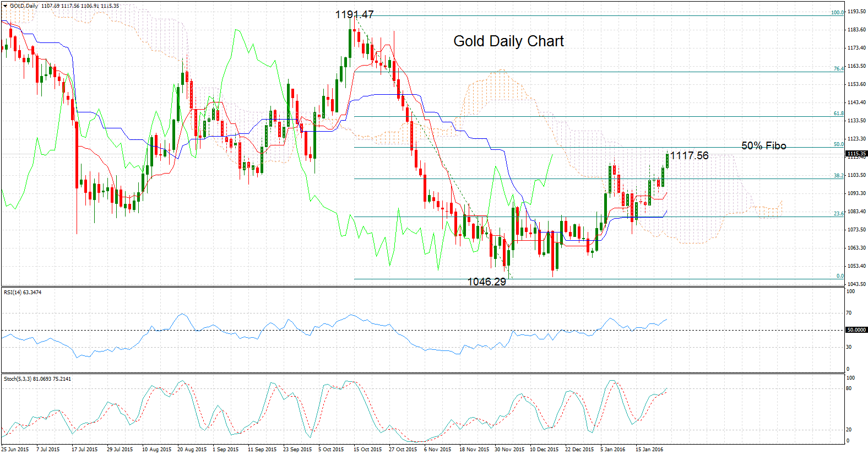The height and width of the screenshot is (454, 868).
Task: Click the 30 Nov 2015 date label
Action: [x=509, y=450]
